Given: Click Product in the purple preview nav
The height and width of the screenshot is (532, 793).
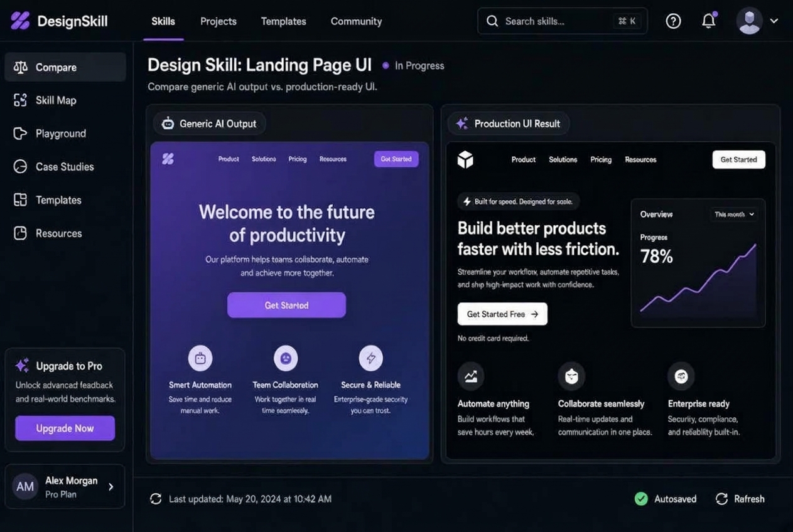Looking at the screenshot, I should pos(229,159).
